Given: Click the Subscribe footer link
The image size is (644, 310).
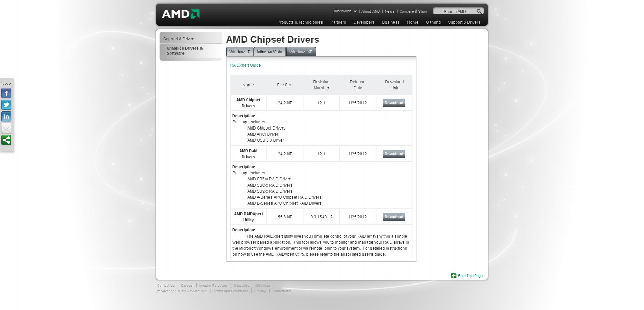Looking at the screenshot, I should point(241,286).
